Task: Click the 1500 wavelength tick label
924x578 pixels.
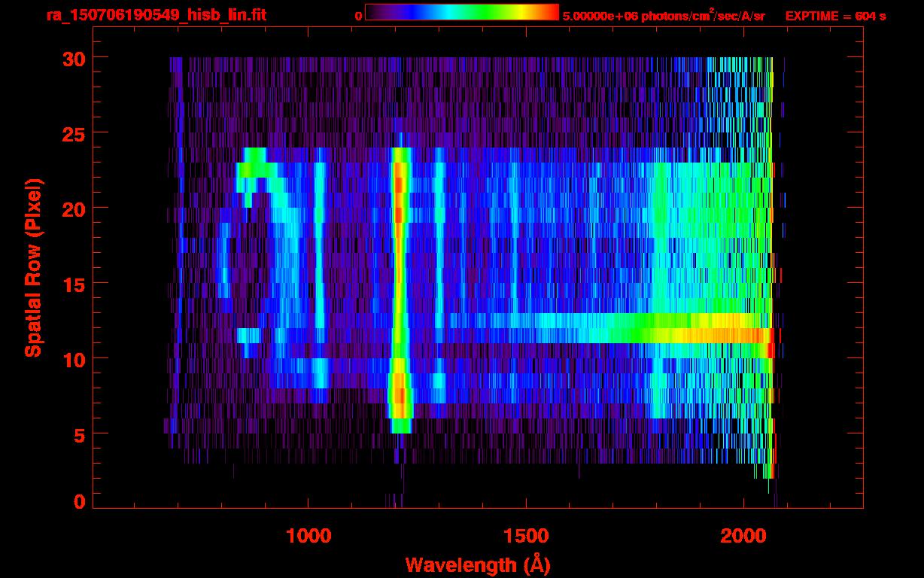Action: point(525,536)
